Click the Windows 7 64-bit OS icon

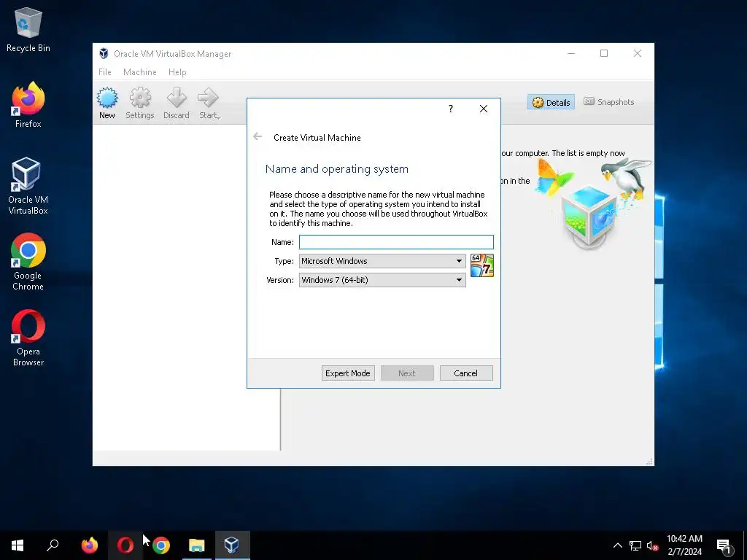pos(481,265)
